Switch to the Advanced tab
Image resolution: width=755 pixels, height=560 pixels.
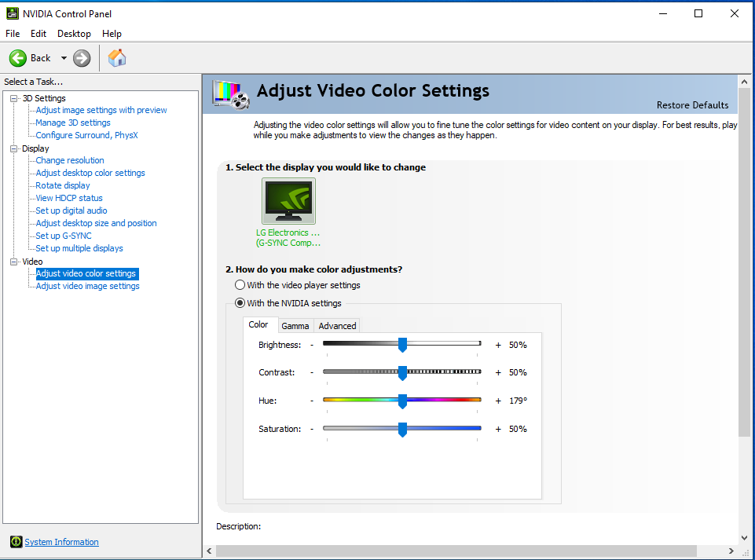(337, 326)
